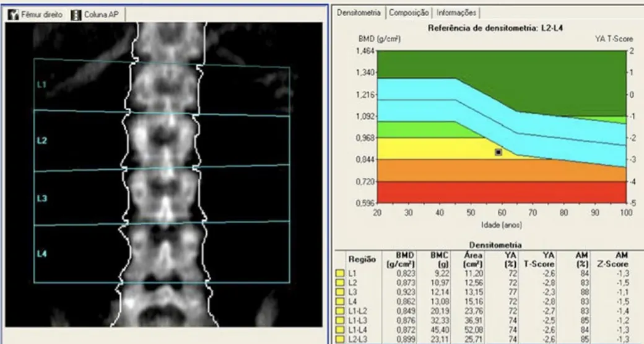Screen dimensions: 644x344
Task: Click the area value 52,08 for L1-L4
Action: 472,330
